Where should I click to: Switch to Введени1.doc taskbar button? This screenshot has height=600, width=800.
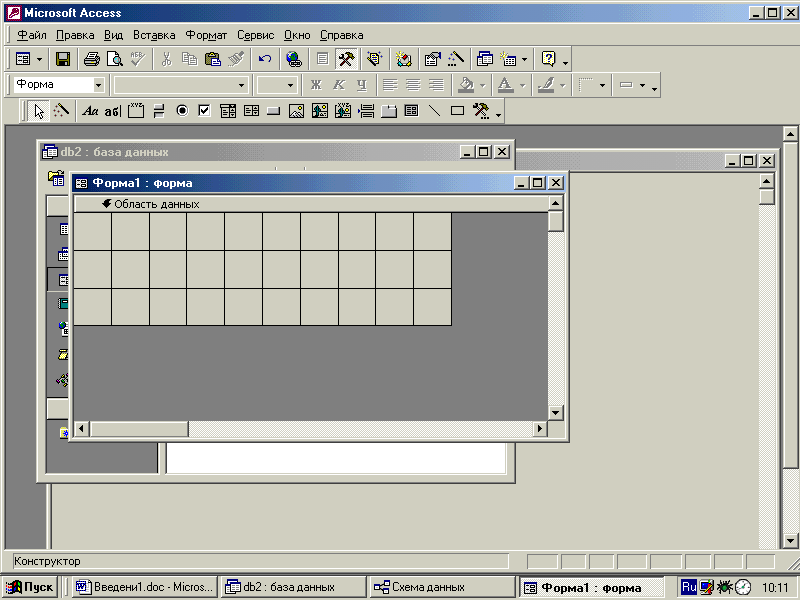(145, 587)
